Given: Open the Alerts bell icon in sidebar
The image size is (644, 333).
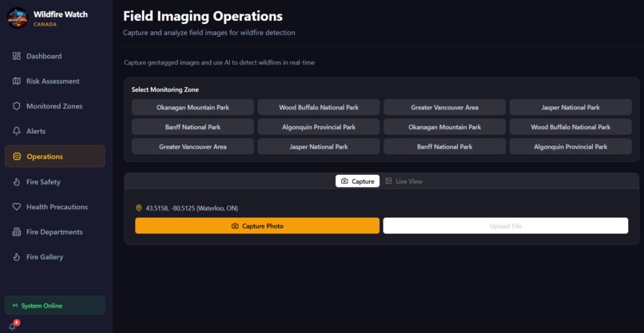Looking at the screenshot, I should click(x=17, y=132).
